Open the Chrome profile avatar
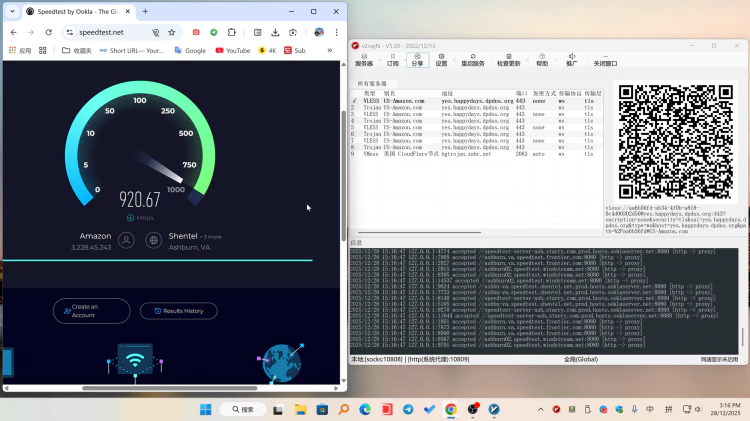The width and height of the screenshot is (750, 421). 319,32
